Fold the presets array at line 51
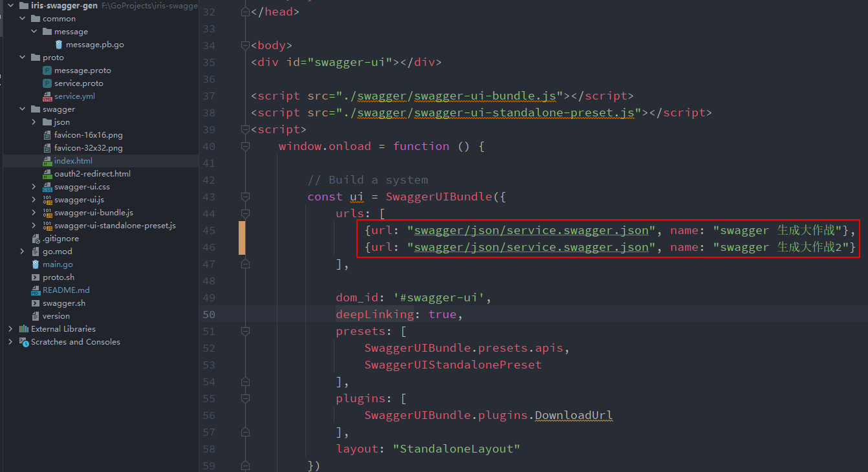Viewport: 868px width, 472px height. pyautogui.click(x=245, y=331)
